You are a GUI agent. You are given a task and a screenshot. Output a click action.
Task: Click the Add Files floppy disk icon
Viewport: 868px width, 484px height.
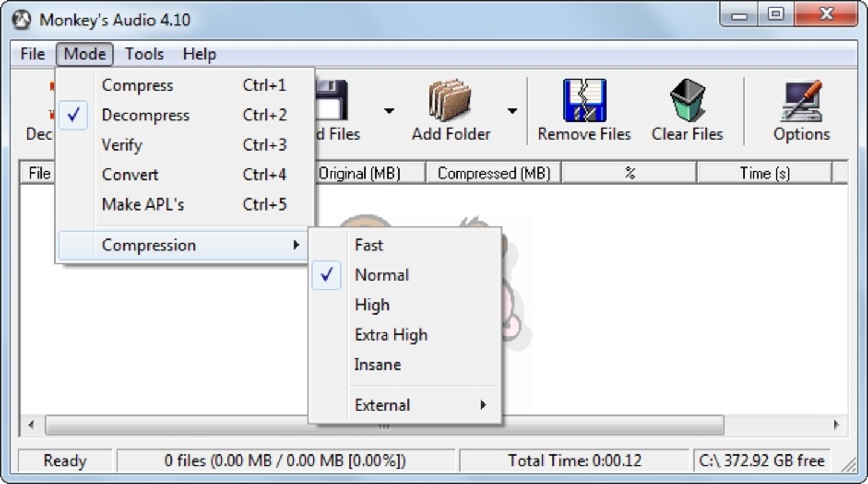331,100
